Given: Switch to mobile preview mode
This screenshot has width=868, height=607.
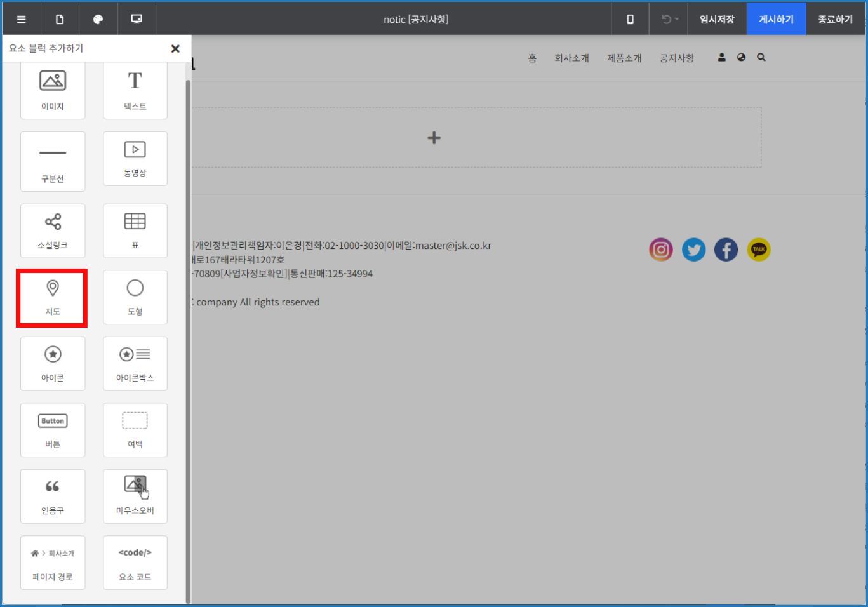Looking at the screenshot, I should 630,19.
